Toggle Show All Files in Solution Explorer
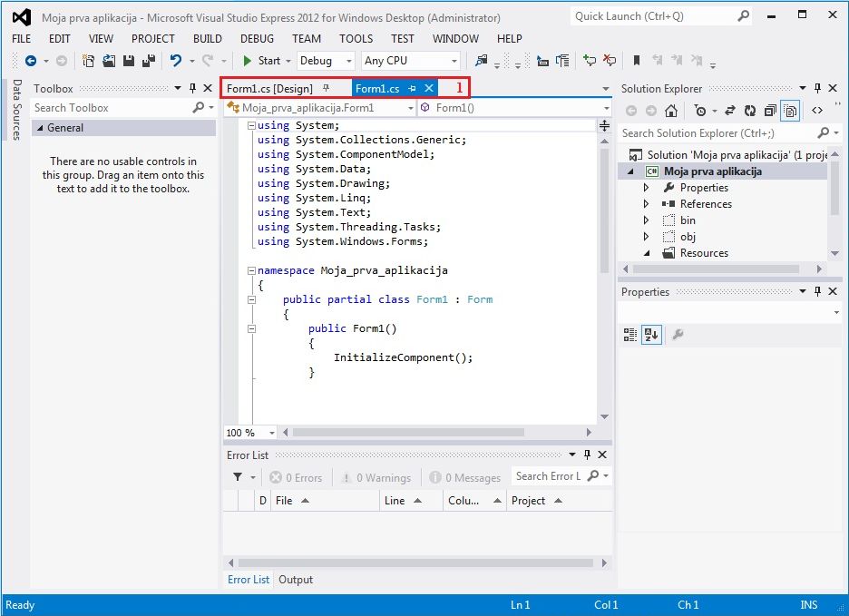Viewport: 849px width, 616px height. 790,111
